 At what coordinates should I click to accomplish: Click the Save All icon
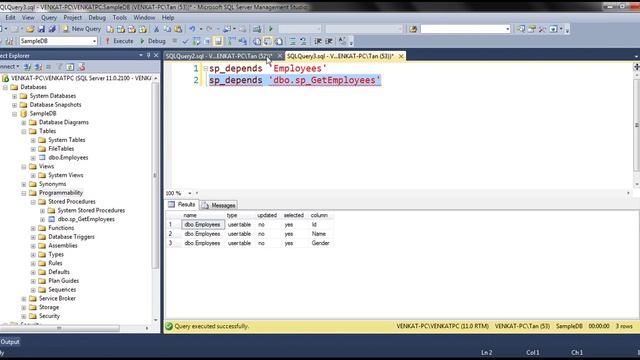(52, 29)
